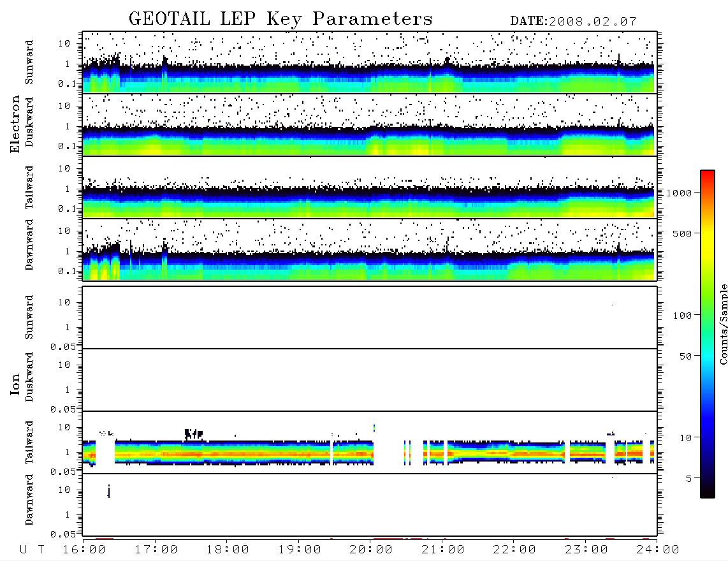Click the colorbar tick label 500

point(682,233)
